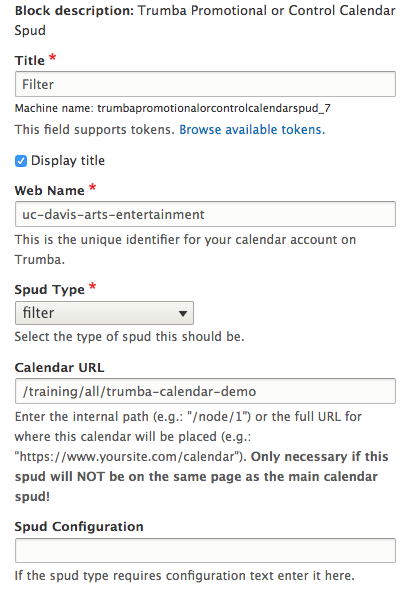Click the Select the type of spud hint
This screenshot has width=408, height=593.
coord(129,336)
